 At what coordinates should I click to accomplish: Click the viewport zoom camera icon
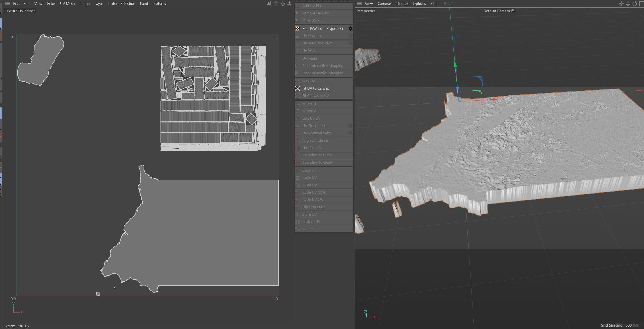pos(628,4)
